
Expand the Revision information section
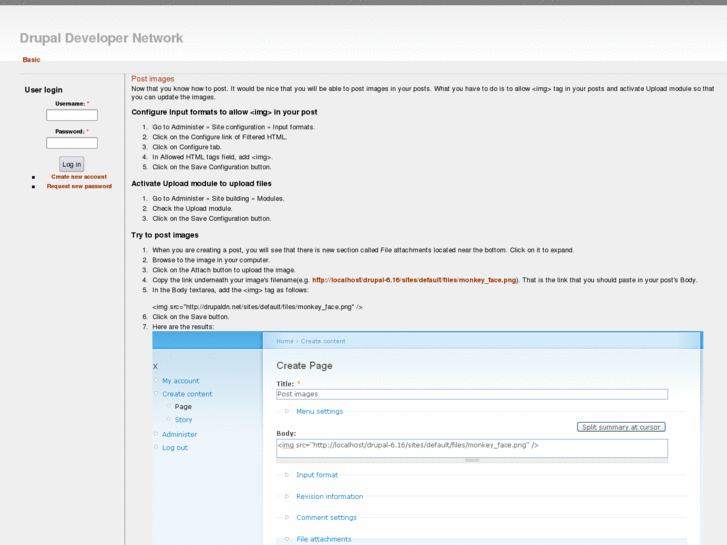point(330,496)
